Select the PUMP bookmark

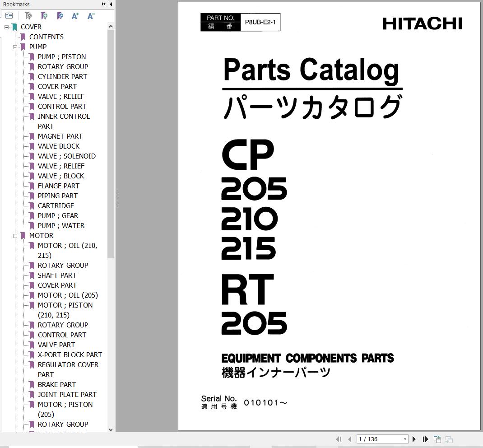click(x=38, y=47)
